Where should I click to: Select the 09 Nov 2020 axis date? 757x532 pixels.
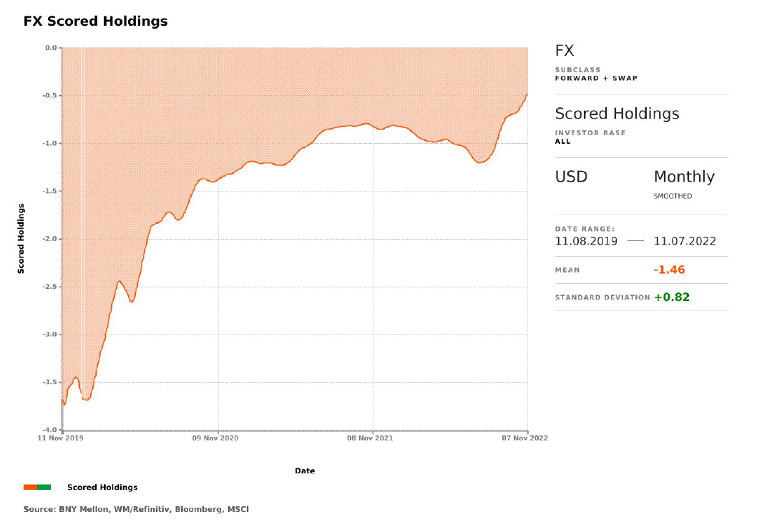218,438
